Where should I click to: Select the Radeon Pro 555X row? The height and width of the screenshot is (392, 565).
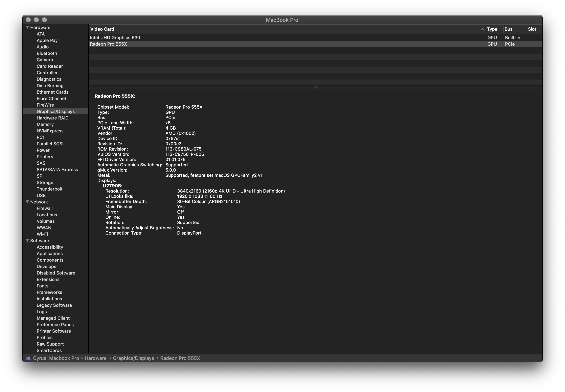click(315, 44)
